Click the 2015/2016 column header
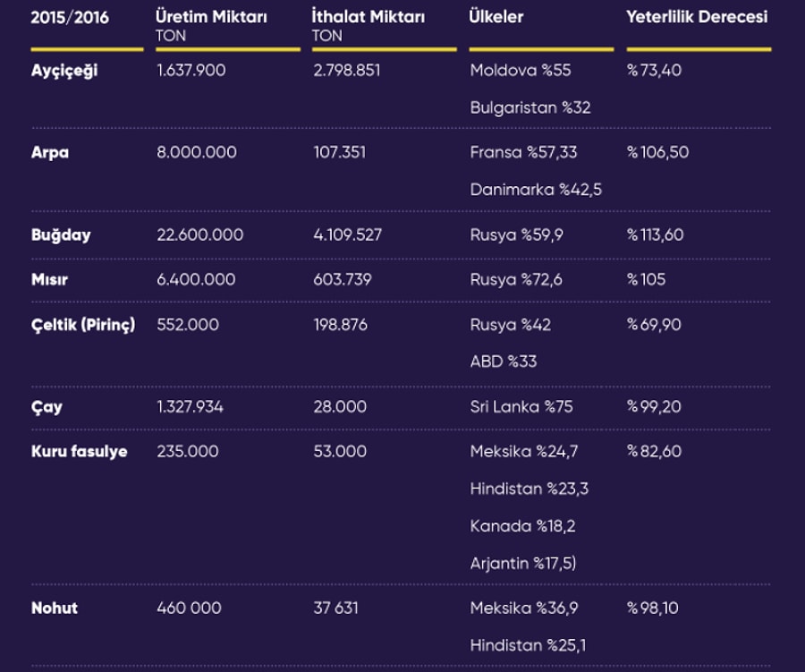The height and width of the screenshot is (672, 805). pyautogui.click(x=70, y=18)
